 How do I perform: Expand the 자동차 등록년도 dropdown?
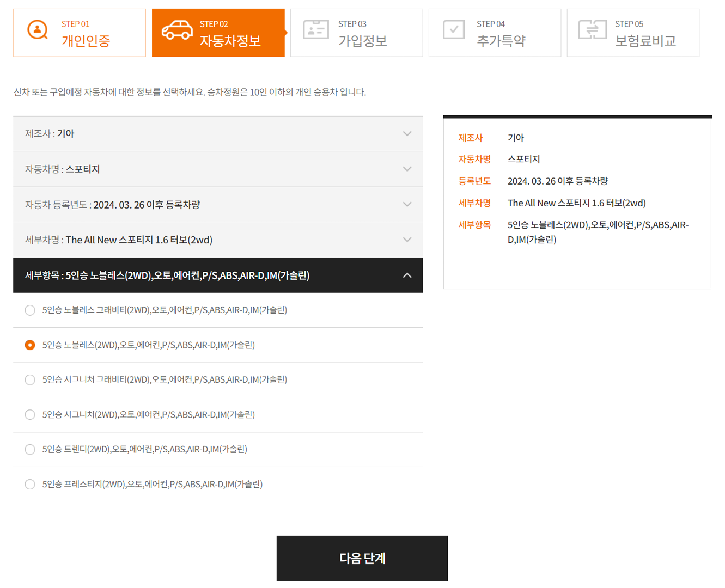pyautogui.click(x=218, y=204)
